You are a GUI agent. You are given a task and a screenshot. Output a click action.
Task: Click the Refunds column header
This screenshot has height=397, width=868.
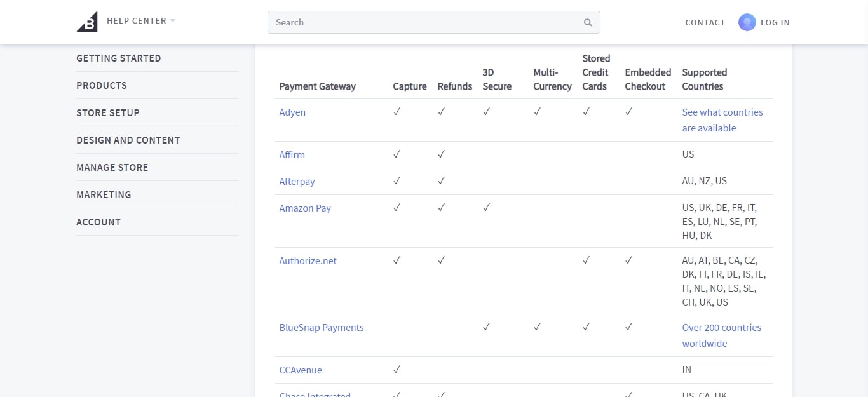click(x=455, y=86)
